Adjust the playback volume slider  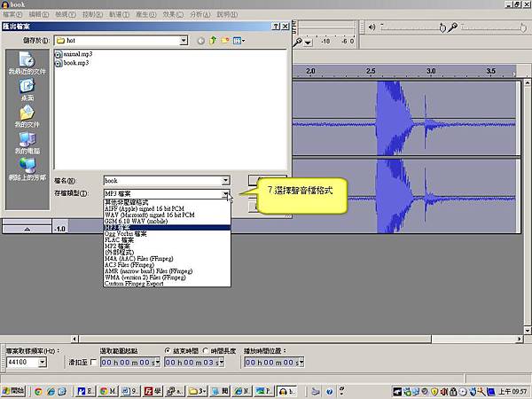(x=442, y=27)
